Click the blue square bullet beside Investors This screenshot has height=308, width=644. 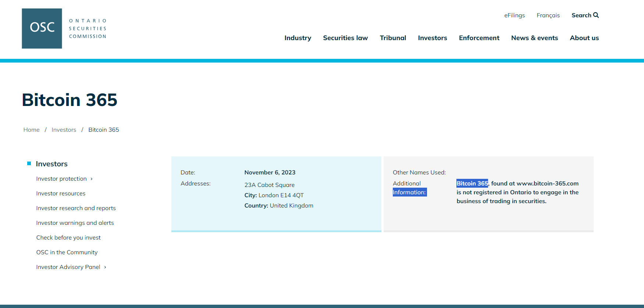[29, 163]
